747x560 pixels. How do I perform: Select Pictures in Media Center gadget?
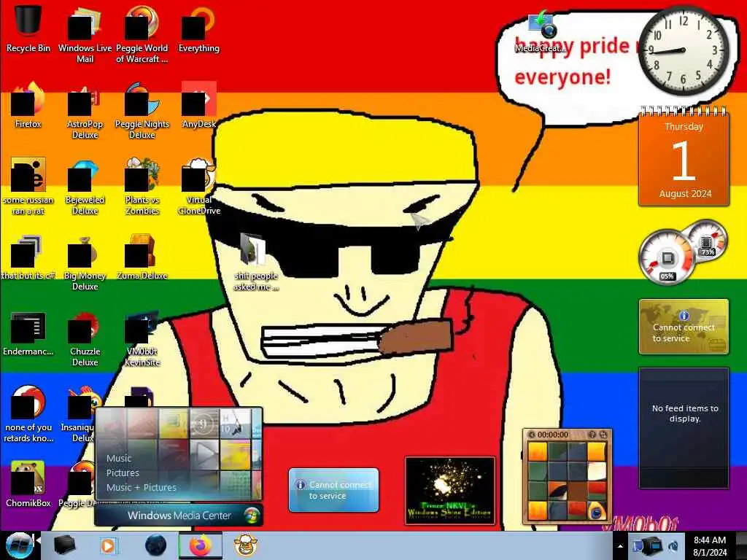point(123,472)
